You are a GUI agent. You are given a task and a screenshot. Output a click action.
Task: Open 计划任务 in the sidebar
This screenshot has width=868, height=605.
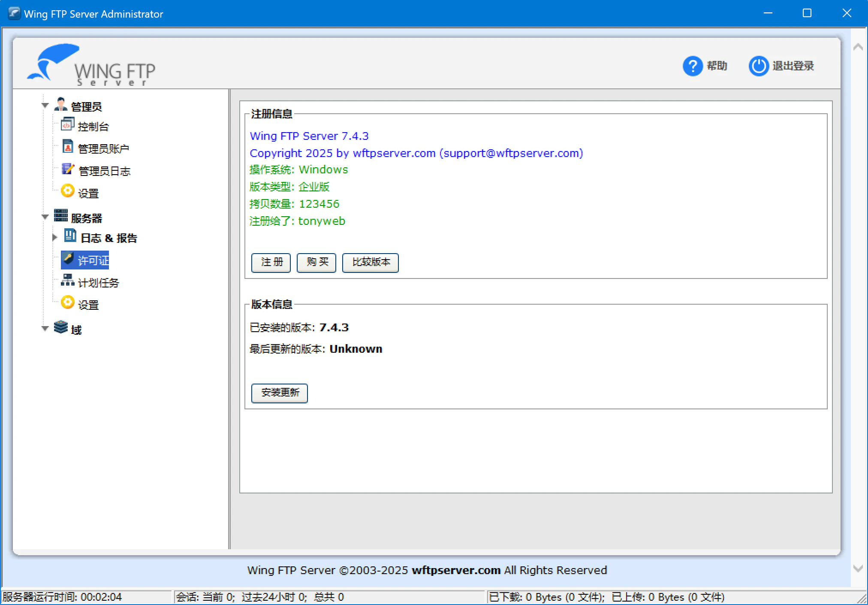pos(98,283)
